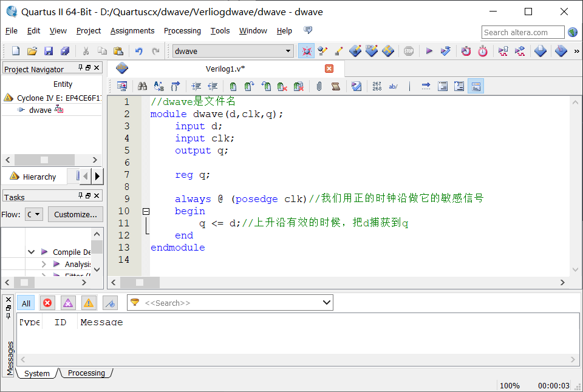The height and width of the screenshot is (392, 583).
Task: Switch to the System messages tab
Action: (37, 373)
